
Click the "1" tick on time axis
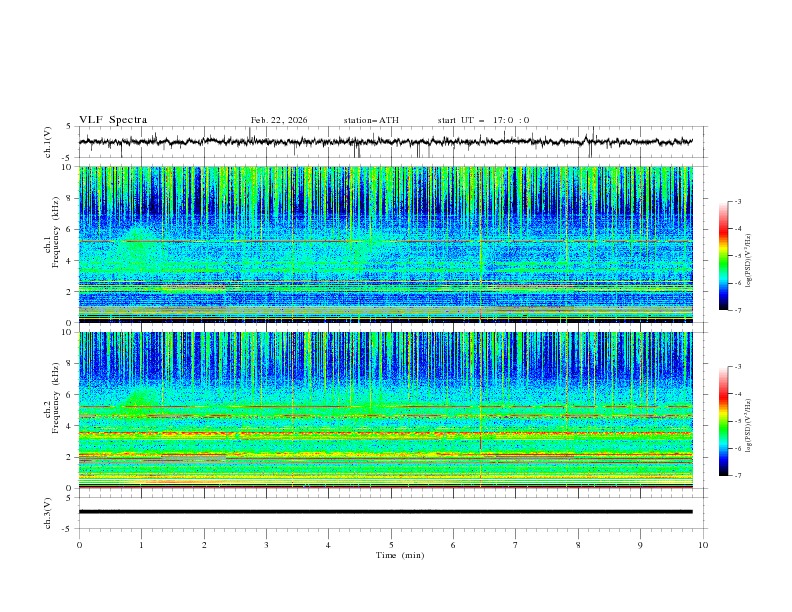(141, 545)
